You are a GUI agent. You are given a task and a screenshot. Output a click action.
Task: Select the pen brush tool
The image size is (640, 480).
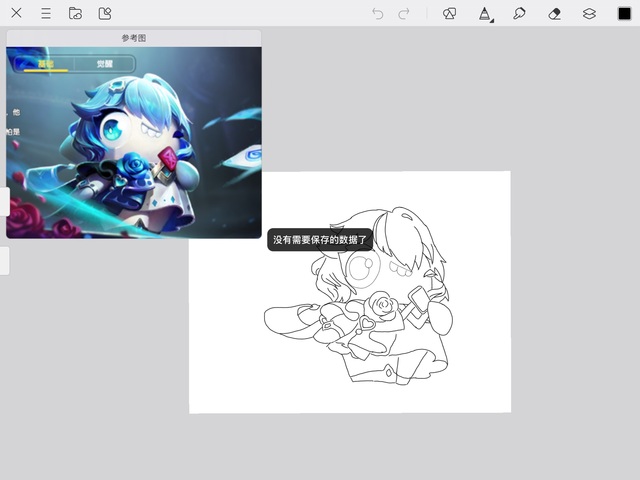pos(484,13)
